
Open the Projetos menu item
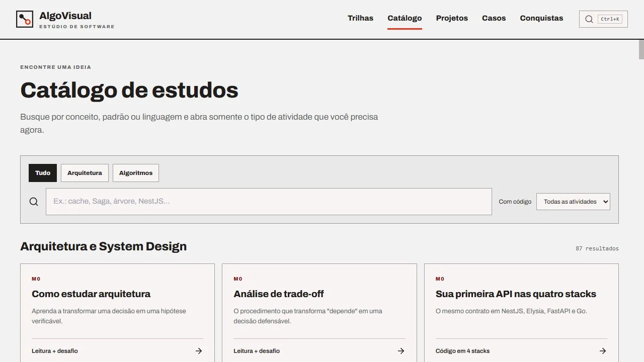pyautogui.click(x=452, y=18)
